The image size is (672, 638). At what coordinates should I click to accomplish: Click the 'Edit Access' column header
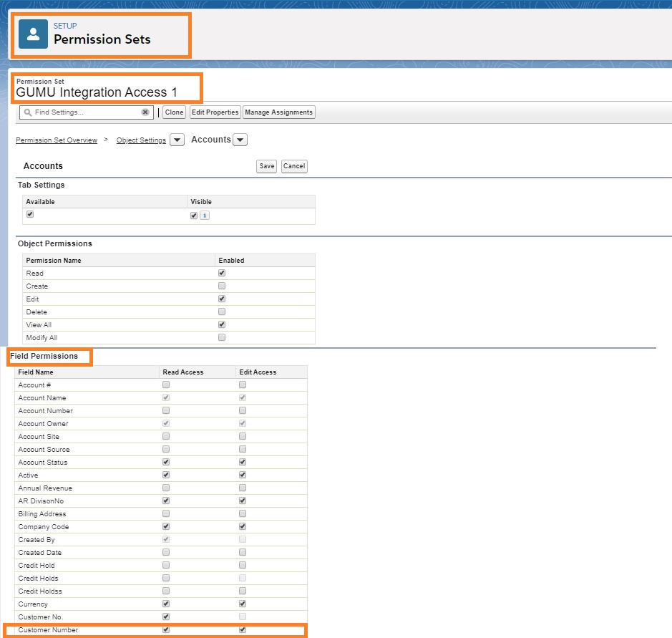(x=258, y=372)
